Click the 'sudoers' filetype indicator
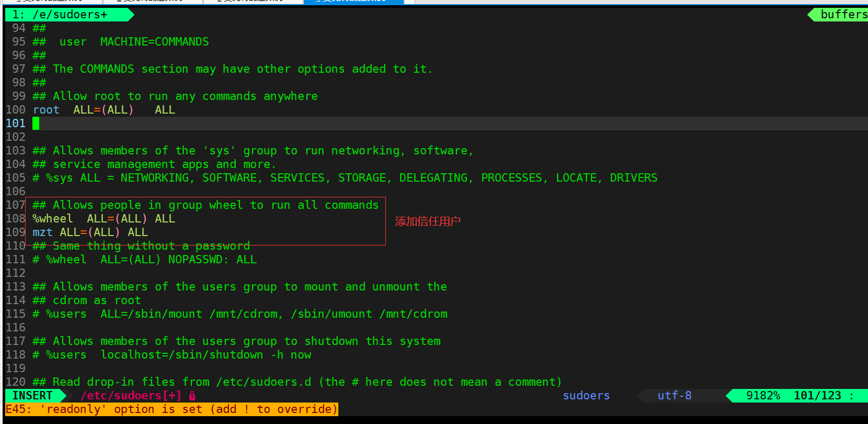Screen dimensions: 868x424 (x=586, y=396)
